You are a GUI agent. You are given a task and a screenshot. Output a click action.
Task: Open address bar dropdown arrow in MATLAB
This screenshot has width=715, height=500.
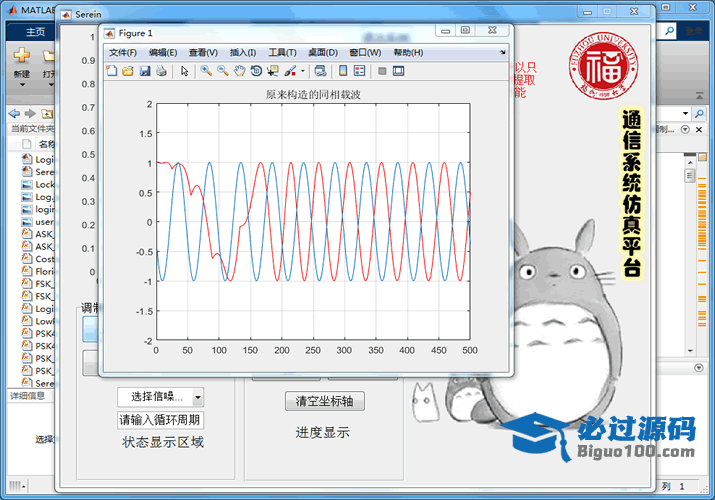tap(685, 113)
